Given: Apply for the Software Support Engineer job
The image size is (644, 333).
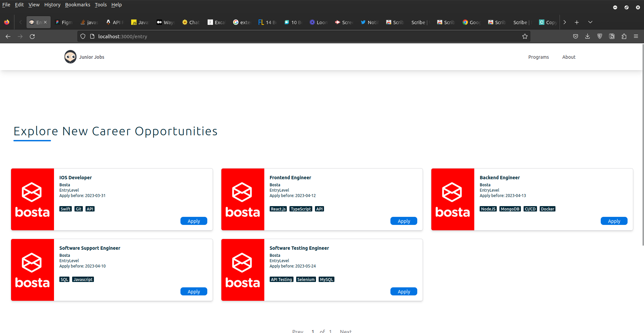Looking at the screenshot, I should coord(194,291).
